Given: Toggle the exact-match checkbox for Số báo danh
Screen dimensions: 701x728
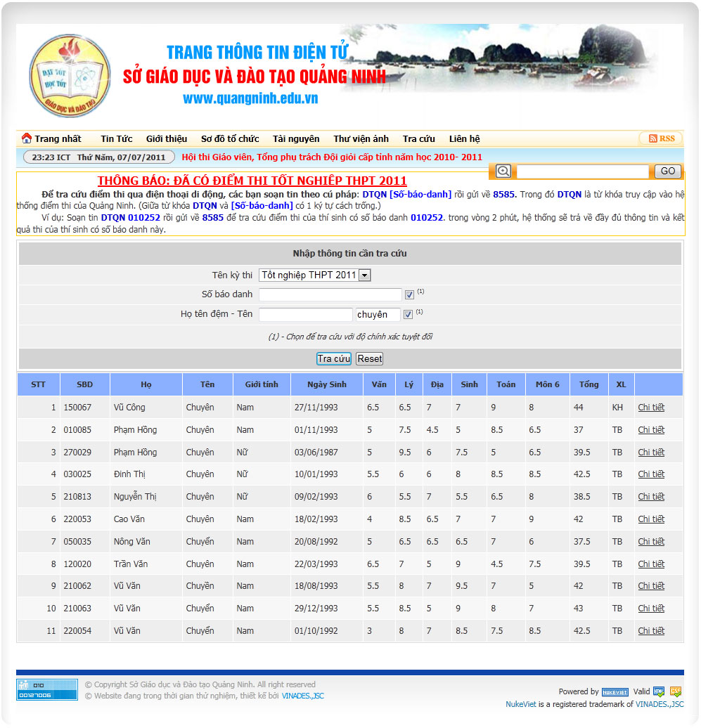Looking at the screenshot, I should pyautogui.click(x=409, y=295).
